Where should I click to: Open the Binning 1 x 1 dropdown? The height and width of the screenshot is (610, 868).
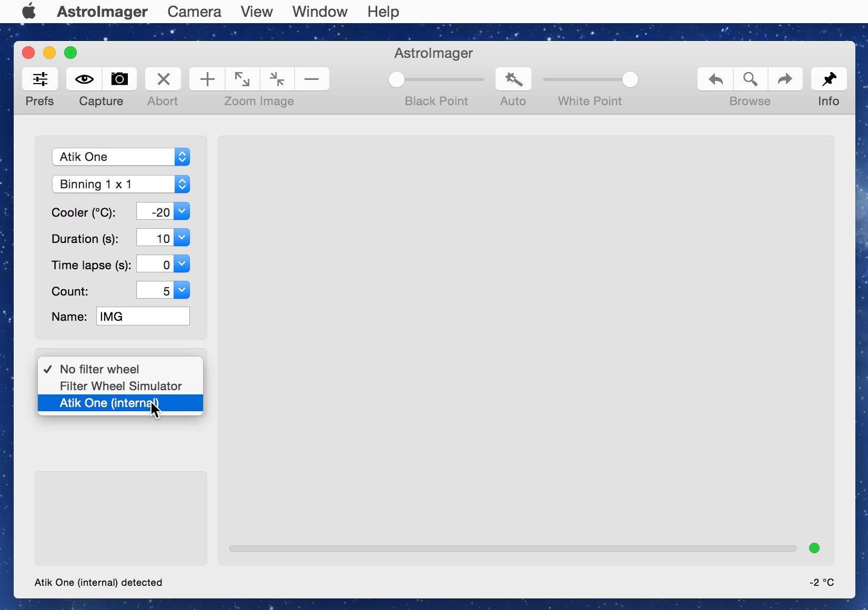click(x=121, y=184)
